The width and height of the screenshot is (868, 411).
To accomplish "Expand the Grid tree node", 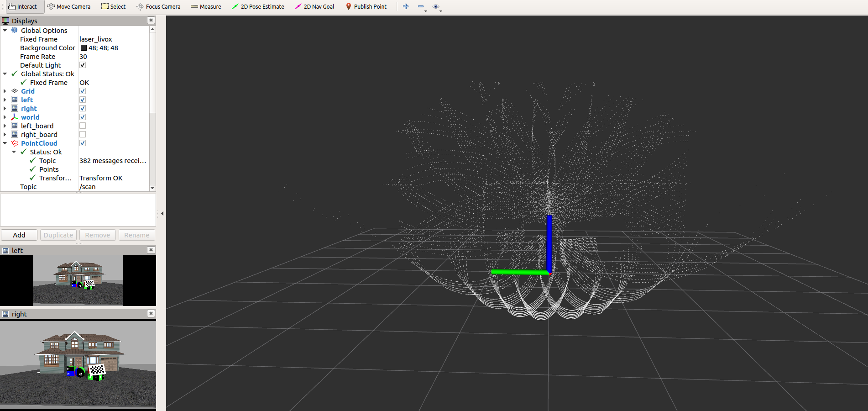I will click(5, 91).
